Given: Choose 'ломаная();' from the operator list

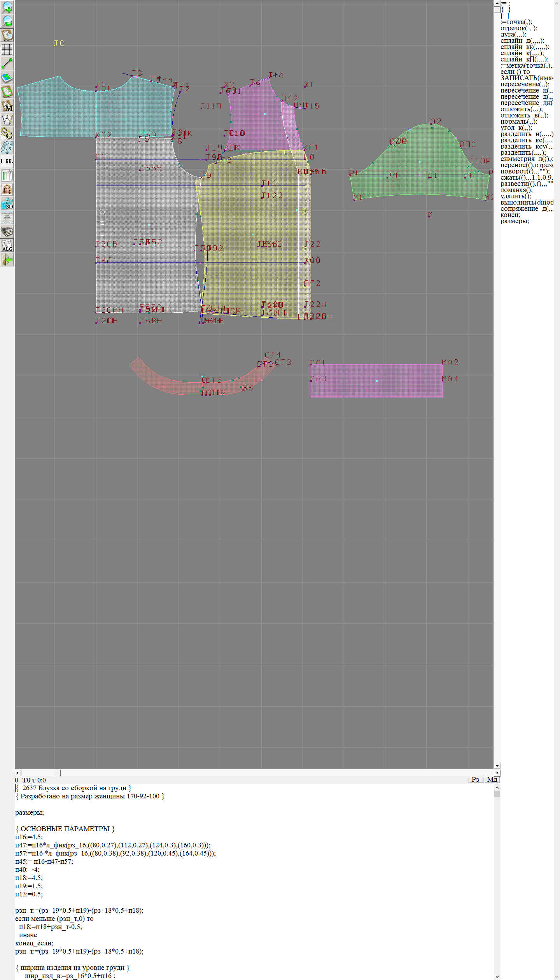Looking at the screenshot, I should coord(516,190).
